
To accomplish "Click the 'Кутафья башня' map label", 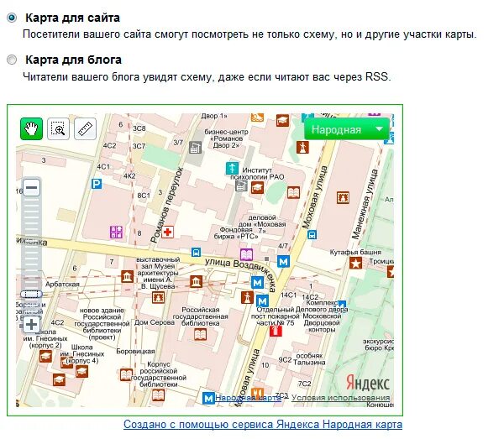I will (355, 253).
